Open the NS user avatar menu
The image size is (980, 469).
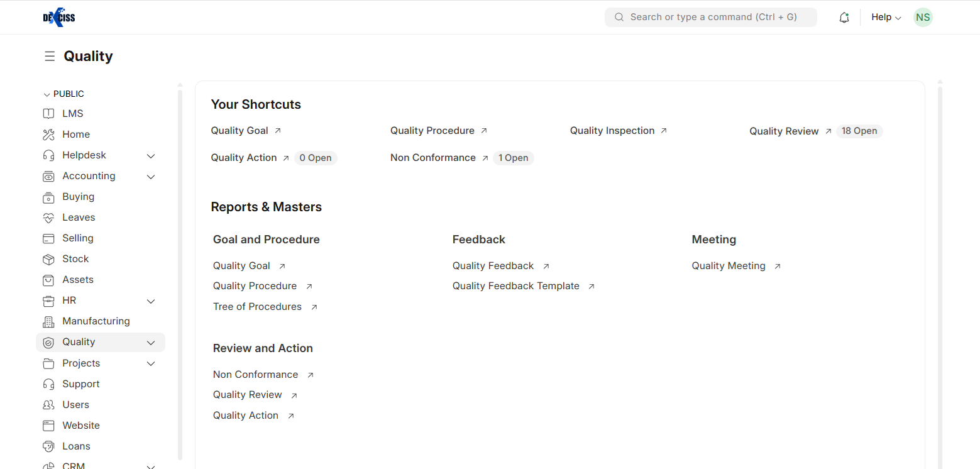pyautogui.click(x=923, y=18)
